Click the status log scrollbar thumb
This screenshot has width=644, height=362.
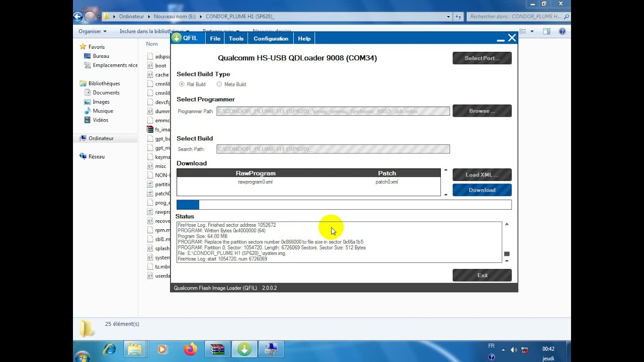507,254
